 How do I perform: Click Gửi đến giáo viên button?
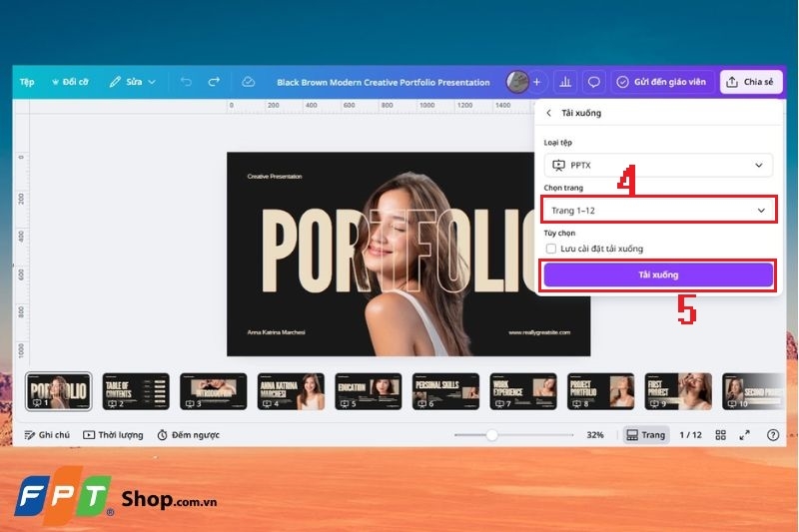click(x=661, y=82)
